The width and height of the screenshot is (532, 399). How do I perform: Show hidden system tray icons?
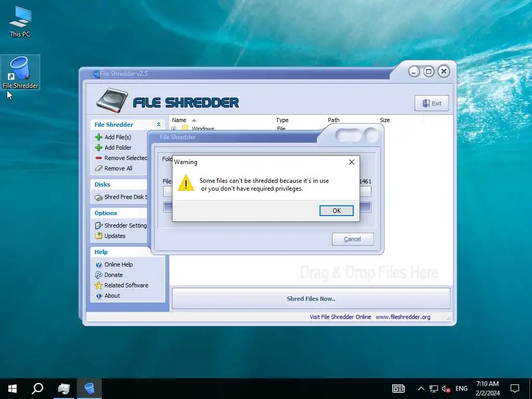pyautogui.click(x=421, y=389)
